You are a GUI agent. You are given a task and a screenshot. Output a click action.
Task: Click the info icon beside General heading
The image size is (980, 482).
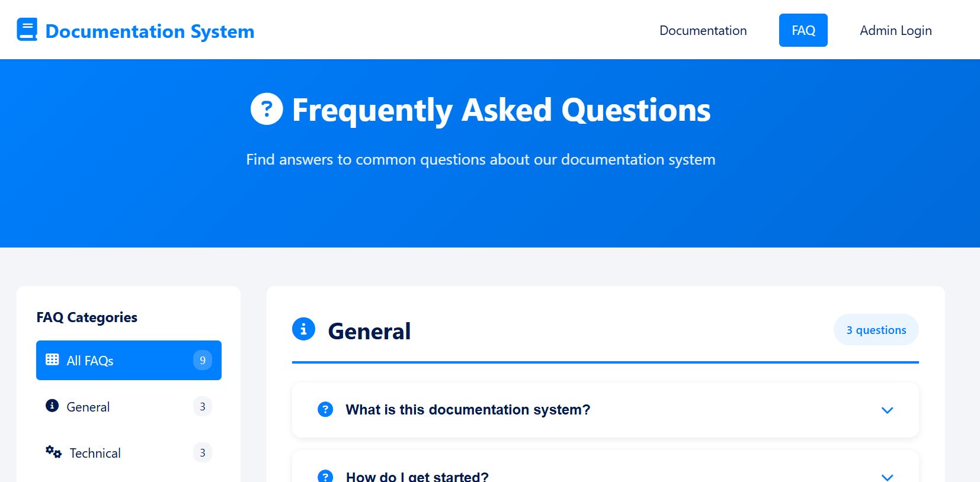[x=303, y=329]
